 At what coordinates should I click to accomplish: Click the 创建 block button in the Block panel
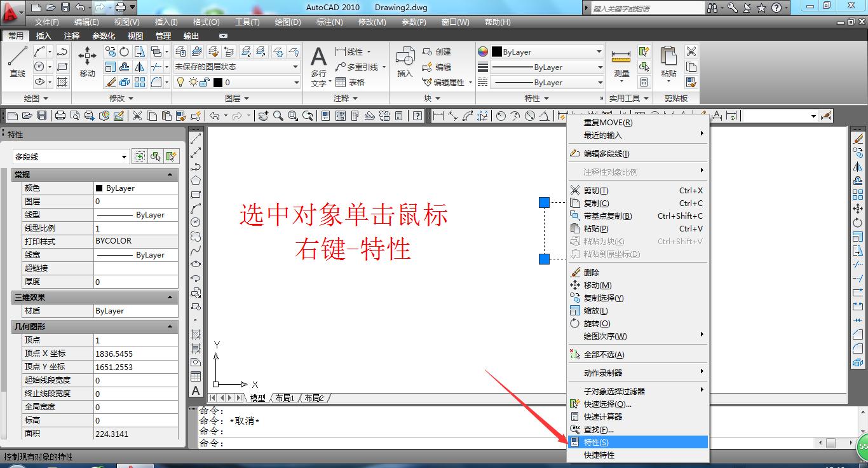[x=438, y=52]
